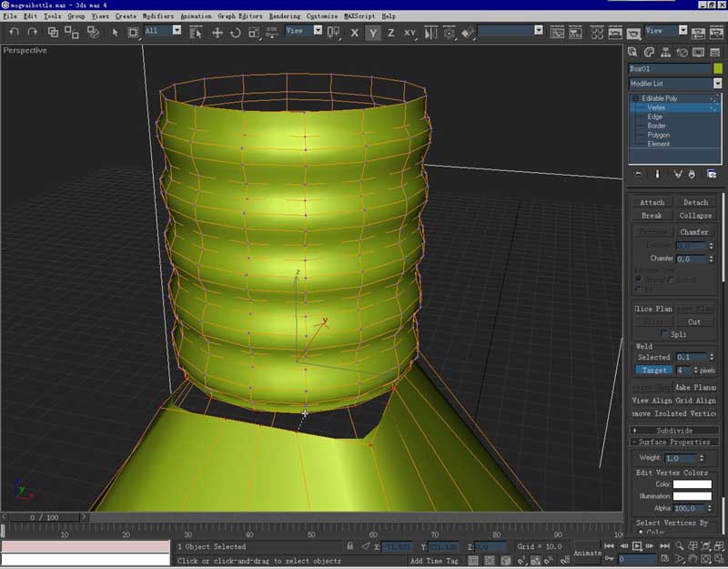The image size is (728, 569).
Task: Select the Move tool icon
Action: (217, 32)
